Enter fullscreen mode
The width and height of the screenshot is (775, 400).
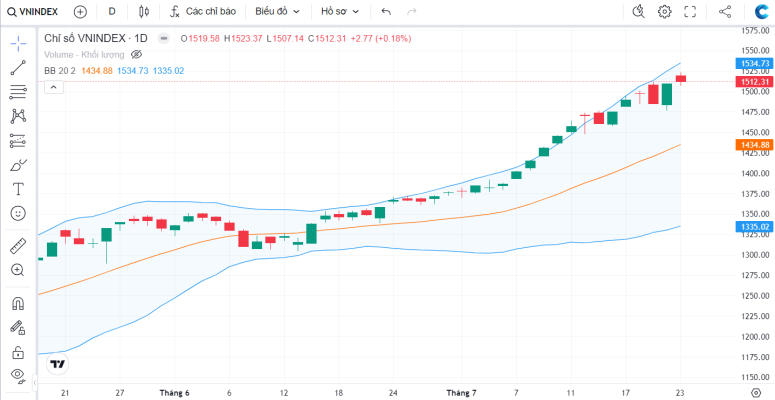click(x=690, y=11)
